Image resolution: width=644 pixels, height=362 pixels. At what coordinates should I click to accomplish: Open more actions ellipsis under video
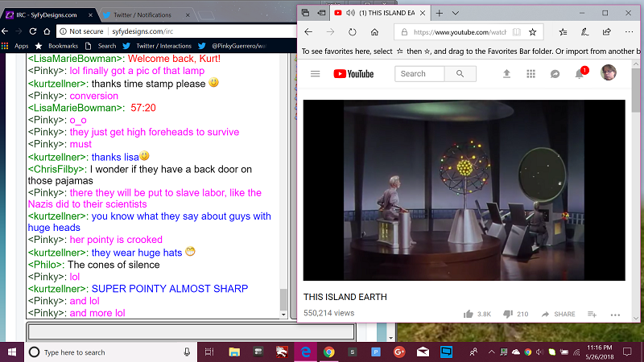(615, 315)
